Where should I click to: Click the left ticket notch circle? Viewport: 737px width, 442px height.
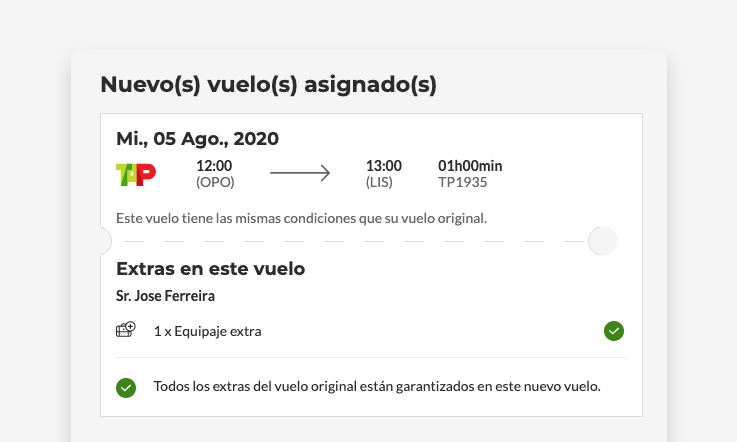102,241
